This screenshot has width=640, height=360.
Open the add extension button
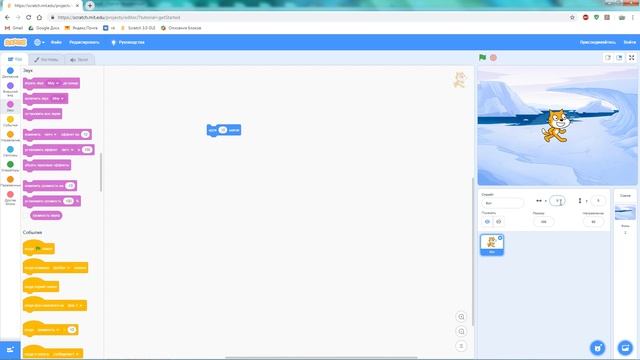(x=10, y=349)
